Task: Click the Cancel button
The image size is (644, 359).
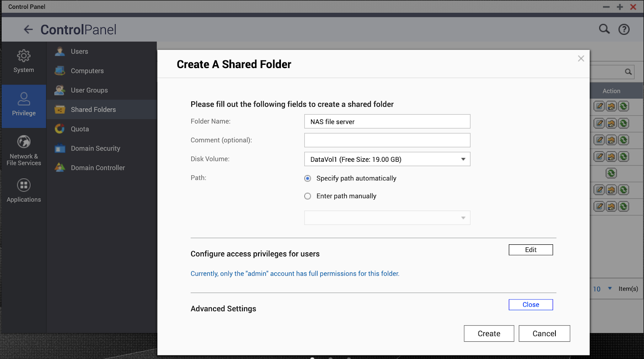Action: tap(544, 334)
